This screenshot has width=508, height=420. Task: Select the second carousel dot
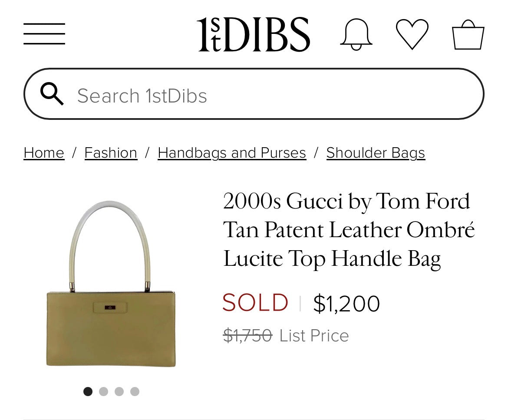(104, 391)
